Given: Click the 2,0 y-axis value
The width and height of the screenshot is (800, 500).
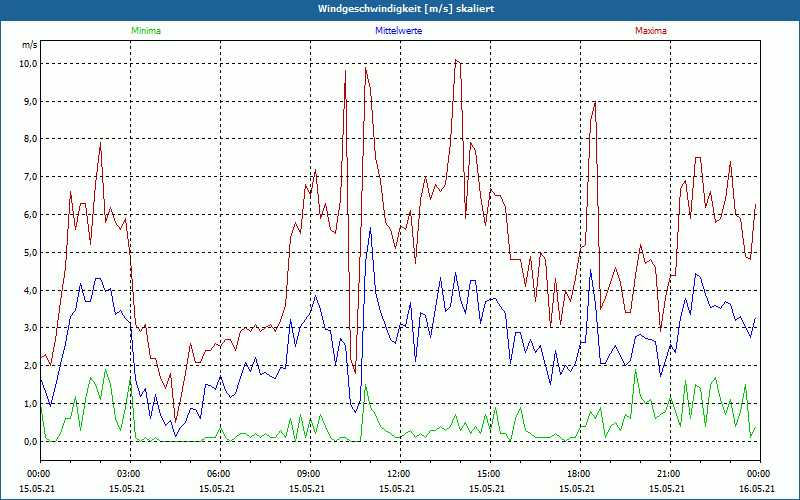Looking at the screenshot, I should click(30, 366).
